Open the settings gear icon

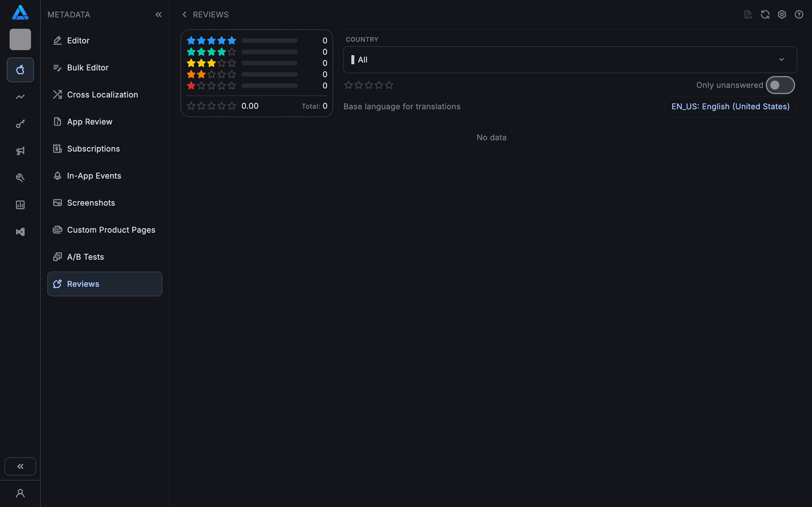[782, 14]
